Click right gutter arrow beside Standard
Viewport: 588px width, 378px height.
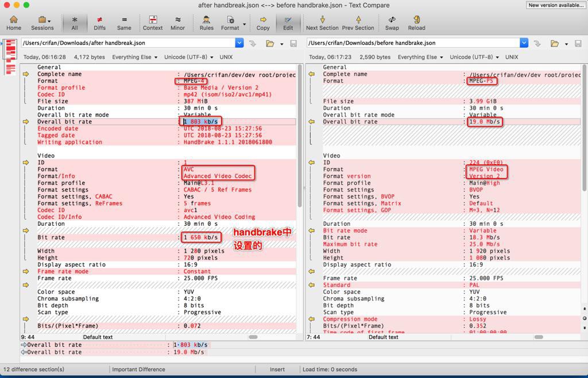tap(312, 285)
